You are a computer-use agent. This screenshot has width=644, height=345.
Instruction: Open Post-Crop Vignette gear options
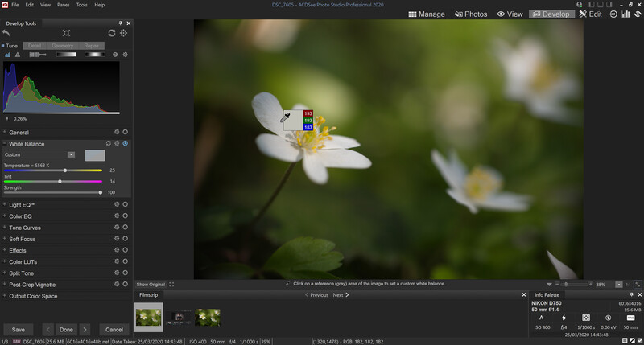117,284
